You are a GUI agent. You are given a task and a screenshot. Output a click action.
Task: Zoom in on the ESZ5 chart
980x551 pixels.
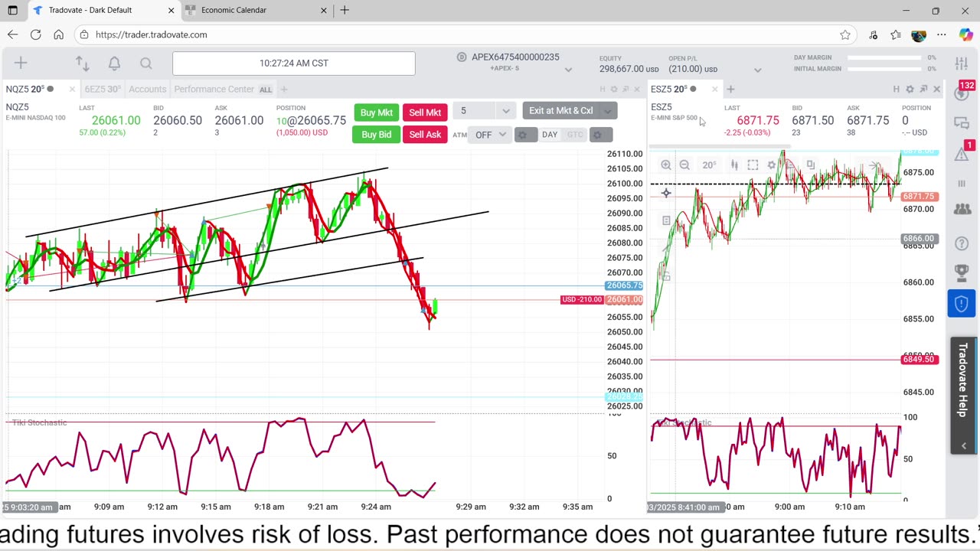[x=666, y=165]
